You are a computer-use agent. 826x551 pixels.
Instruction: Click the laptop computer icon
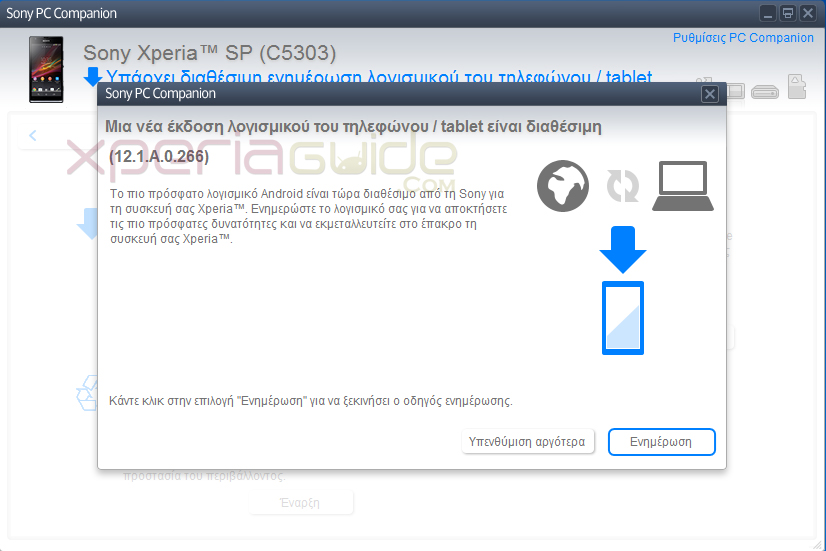(x=683, y=186)
